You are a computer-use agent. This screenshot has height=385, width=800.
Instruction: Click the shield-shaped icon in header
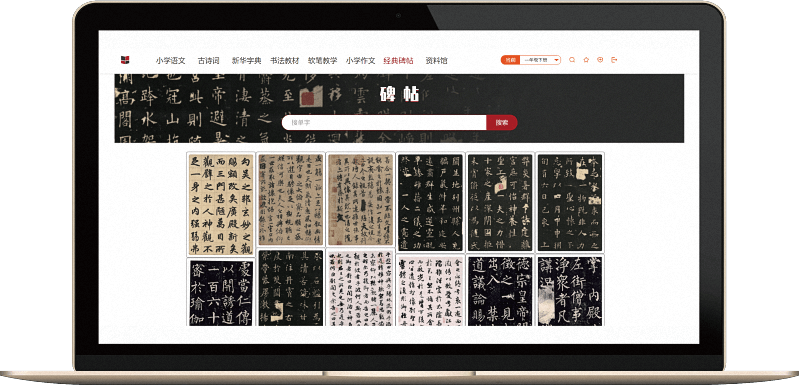coord(600,60)
